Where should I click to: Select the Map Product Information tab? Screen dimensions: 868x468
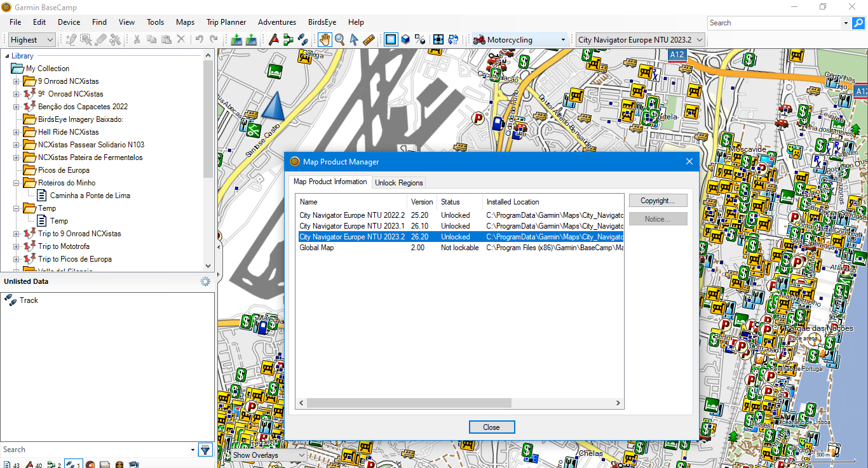330,182
